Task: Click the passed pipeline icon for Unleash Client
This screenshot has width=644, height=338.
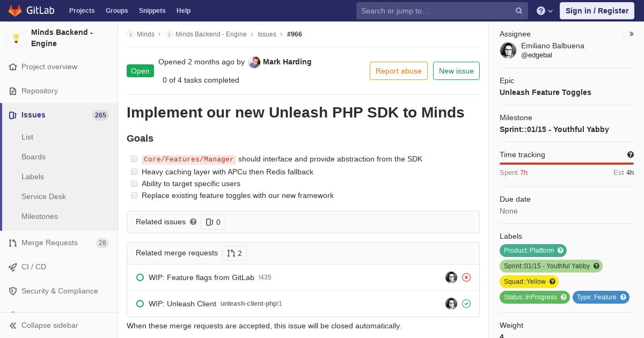Action: coord(466,304)
